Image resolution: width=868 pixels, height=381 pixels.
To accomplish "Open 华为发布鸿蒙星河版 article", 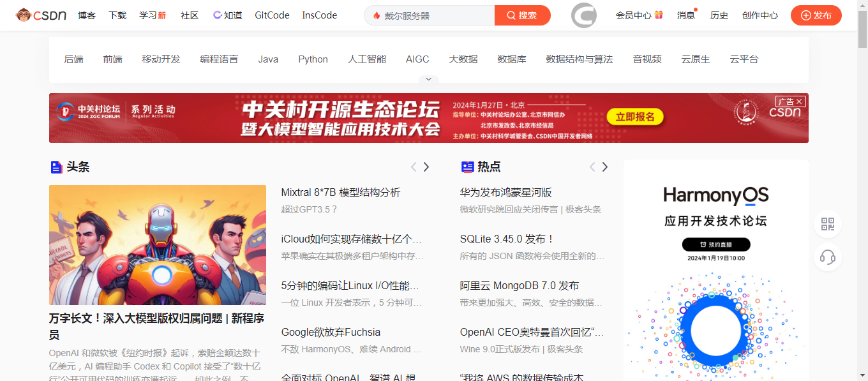I will [506, 193].
